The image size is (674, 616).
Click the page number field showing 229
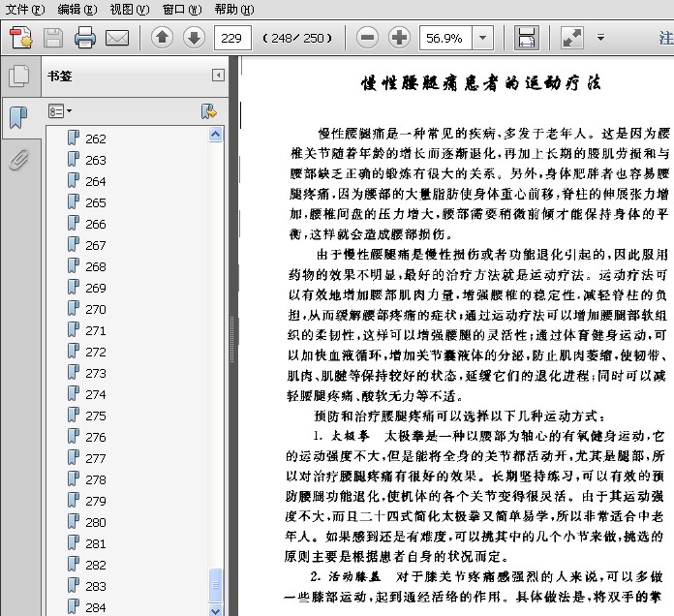232,39
